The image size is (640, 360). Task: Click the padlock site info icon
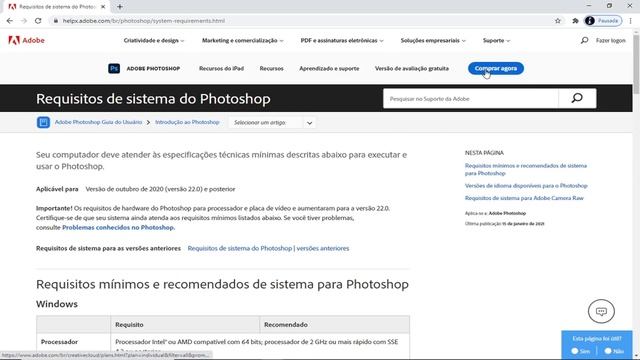(x=56, y=21)
